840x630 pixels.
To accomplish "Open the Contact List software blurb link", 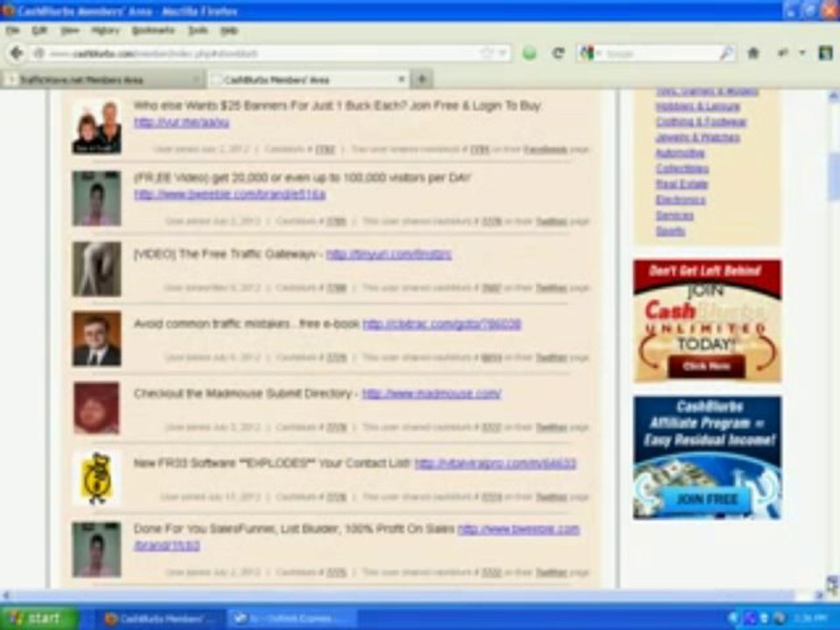I will [x=495, y=464].
